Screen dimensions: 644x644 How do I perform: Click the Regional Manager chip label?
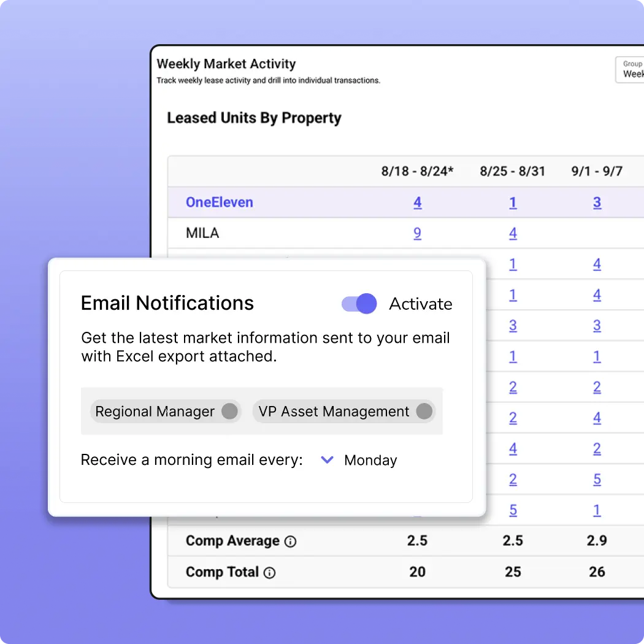(x=155, y=411)
